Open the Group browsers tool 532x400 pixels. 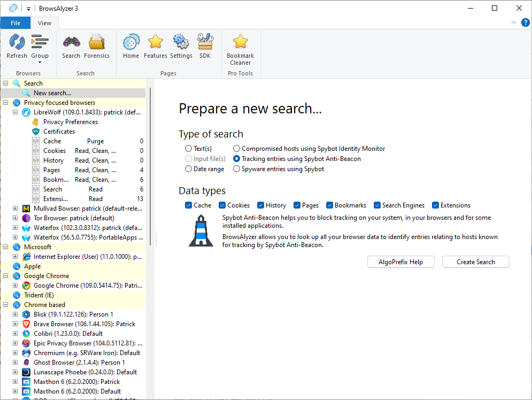coord(40,48)
